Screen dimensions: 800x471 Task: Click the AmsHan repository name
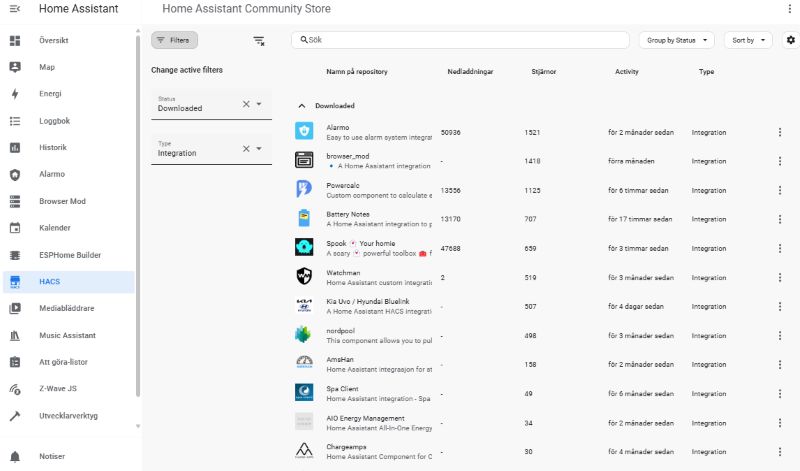tap(340, 360)
